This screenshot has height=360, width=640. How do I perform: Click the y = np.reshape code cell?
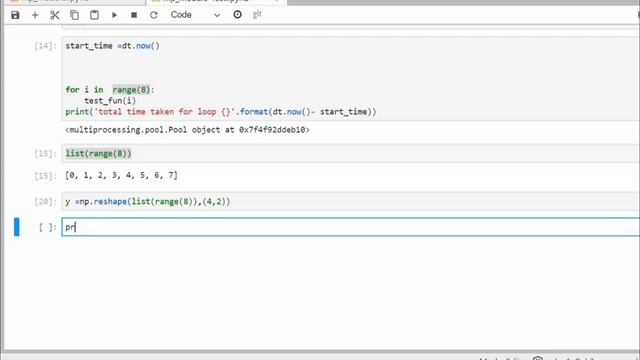(x=350, y=202)
